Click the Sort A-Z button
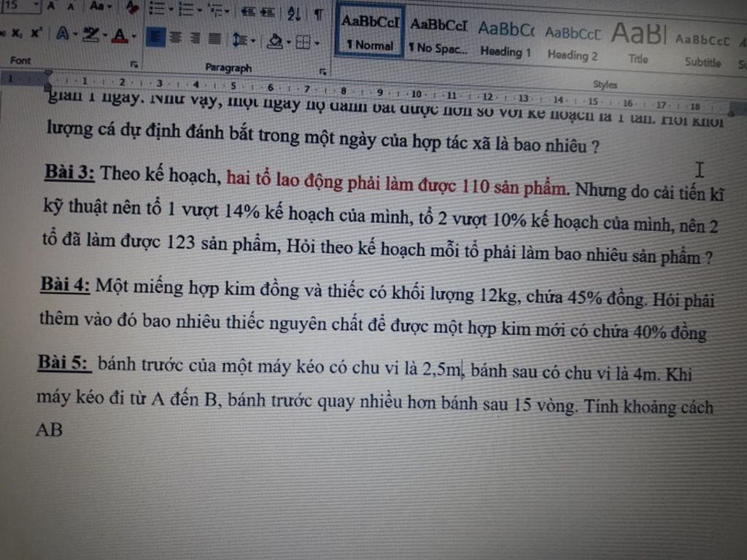Screen dimensions: 747x560 pos(294,13)
